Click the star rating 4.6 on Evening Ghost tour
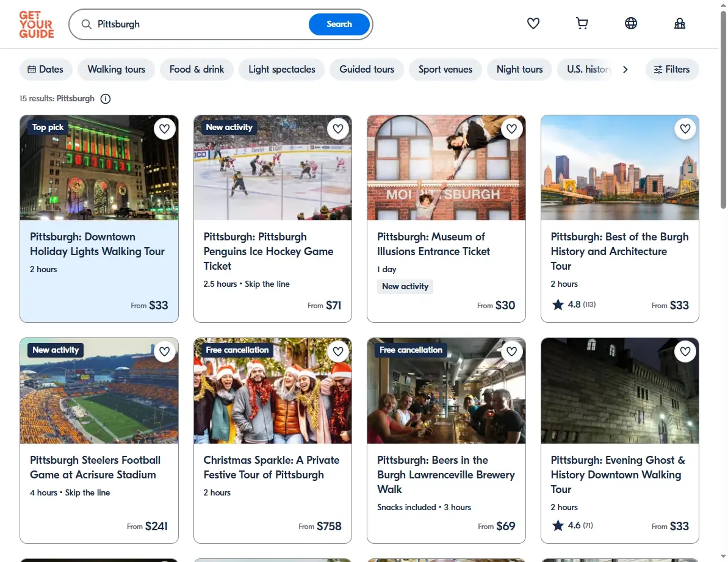Viewport: 728px width, 562px height. (572, 525)
